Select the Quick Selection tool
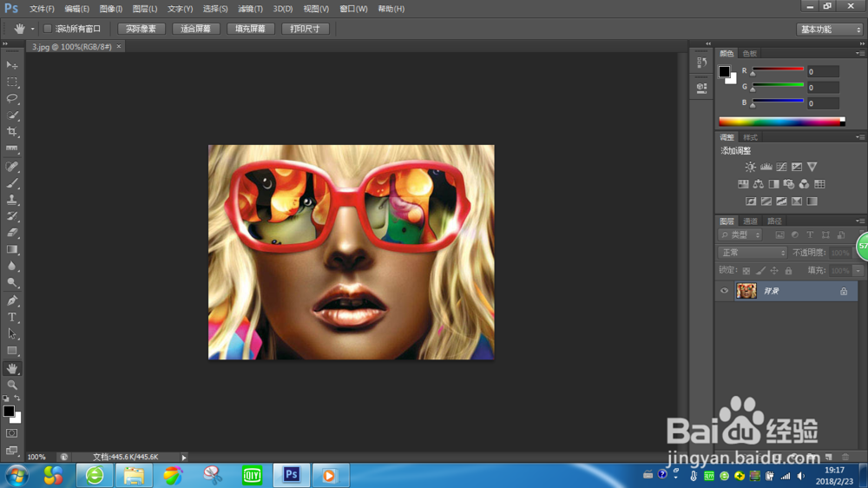The width and height of the screenshot is (868, 488). click(11, 115)
